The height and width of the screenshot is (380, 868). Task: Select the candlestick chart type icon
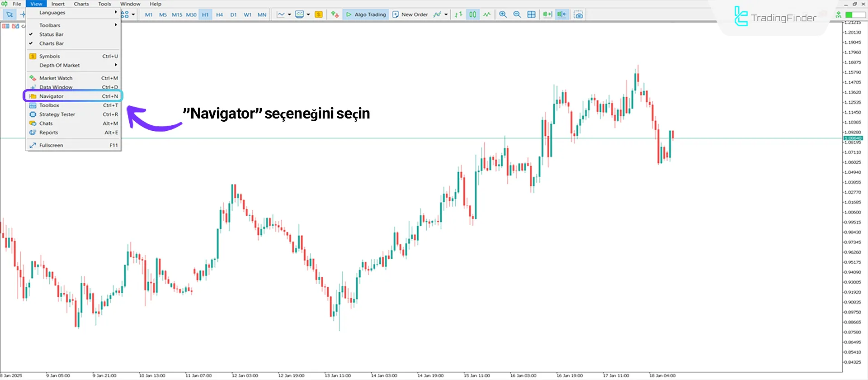472,14
